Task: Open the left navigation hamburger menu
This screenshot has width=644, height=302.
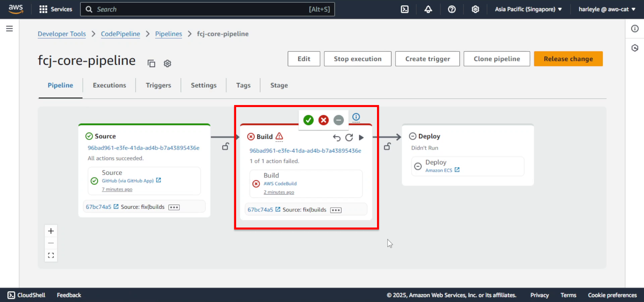Action: coord(9,29)
